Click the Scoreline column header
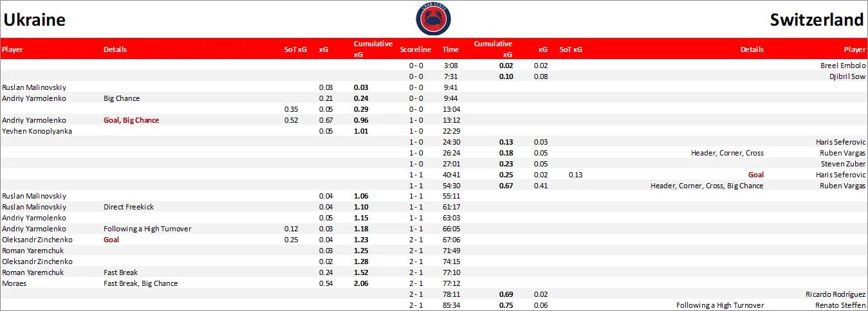 point(412,49)
